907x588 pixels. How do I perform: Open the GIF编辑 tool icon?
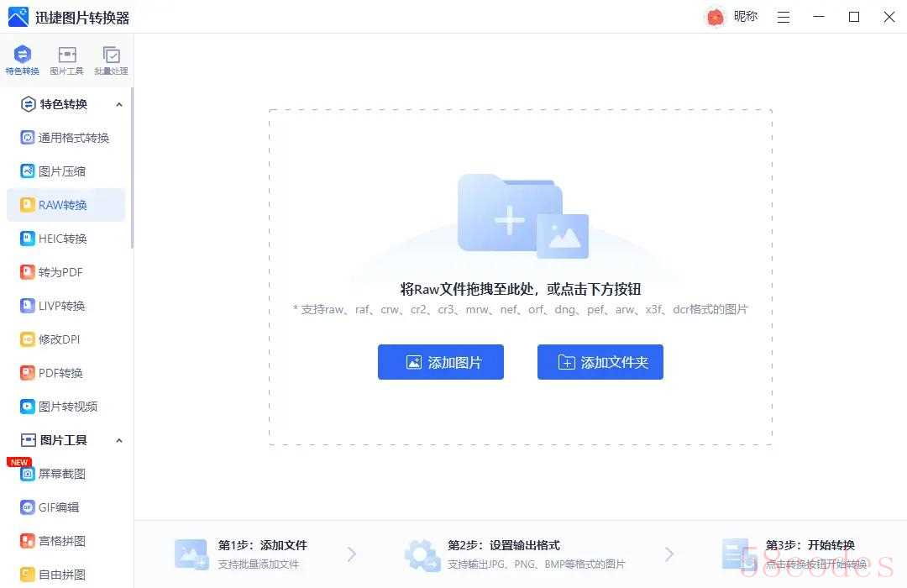pyautogui.click(x=28, y=507)
